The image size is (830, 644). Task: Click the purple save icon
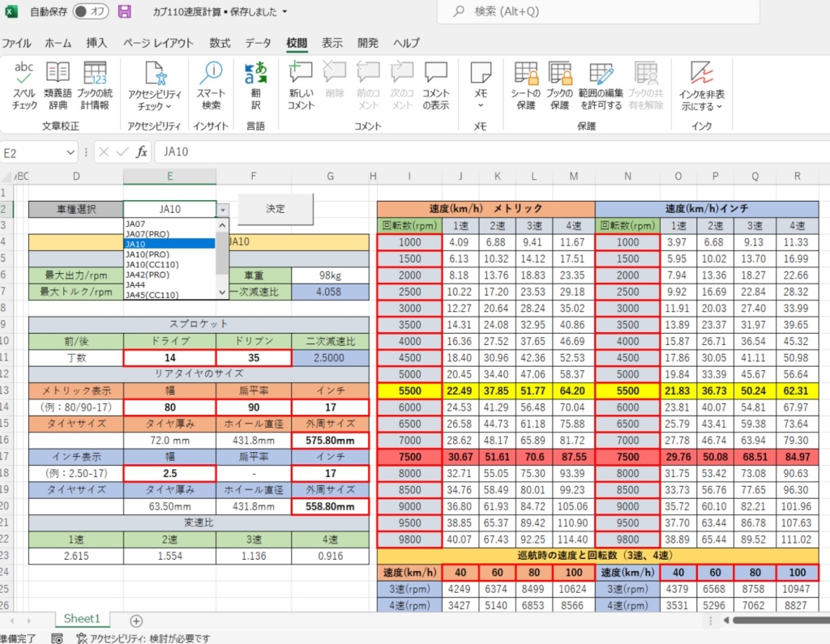pyautogui.click(x=124, y=11)
